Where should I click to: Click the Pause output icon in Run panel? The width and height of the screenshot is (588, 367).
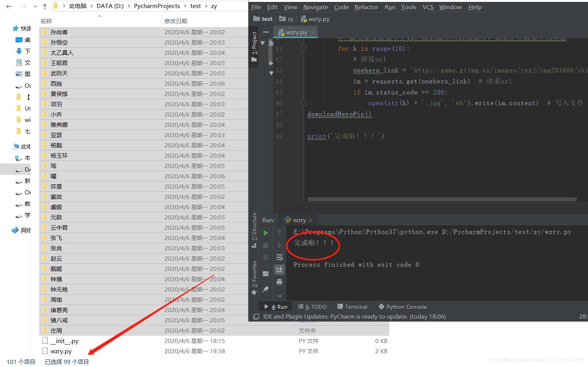coord(266,258)
